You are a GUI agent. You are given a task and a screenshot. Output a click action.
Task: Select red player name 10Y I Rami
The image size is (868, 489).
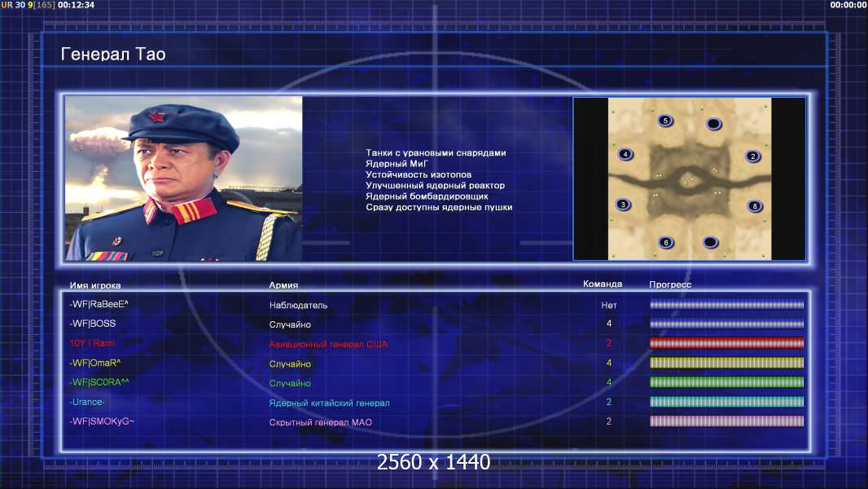pyautogui.click(x=92, y=343)
